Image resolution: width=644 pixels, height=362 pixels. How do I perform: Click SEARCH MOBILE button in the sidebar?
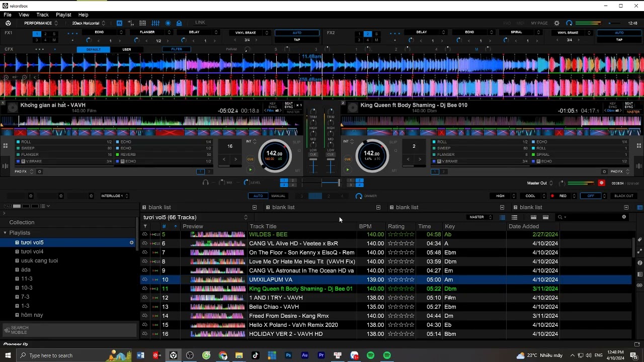(x=69, y=330)
